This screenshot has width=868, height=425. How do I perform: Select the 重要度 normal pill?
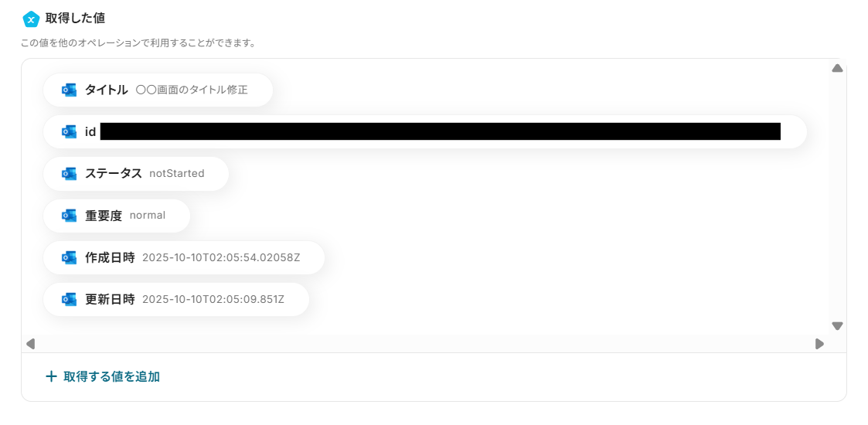point(117,216)
